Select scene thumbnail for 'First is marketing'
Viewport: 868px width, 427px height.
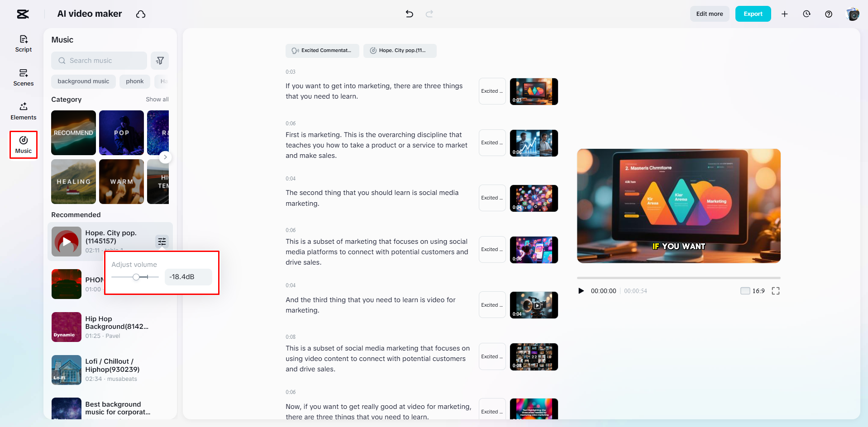[534, 143]
